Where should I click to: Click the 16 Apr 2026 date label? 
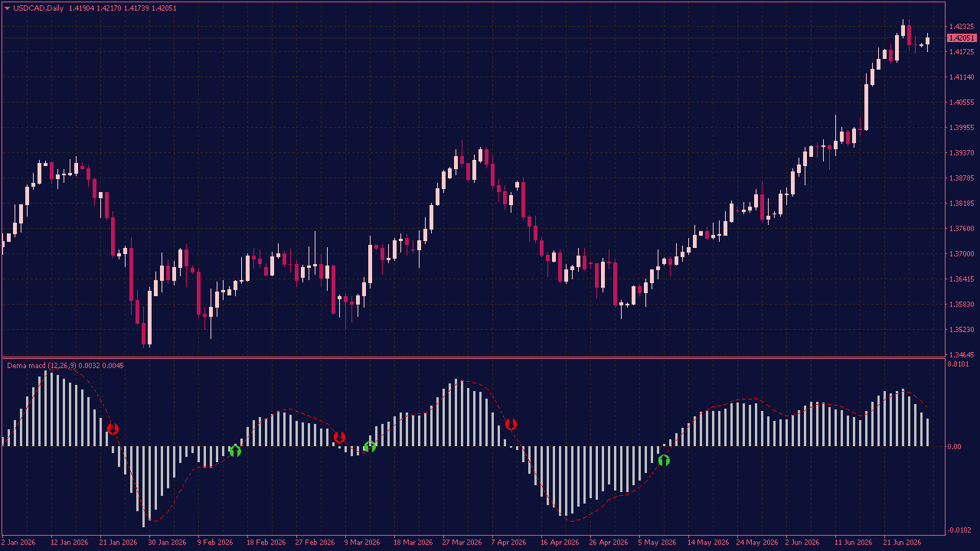click(559, 543)
